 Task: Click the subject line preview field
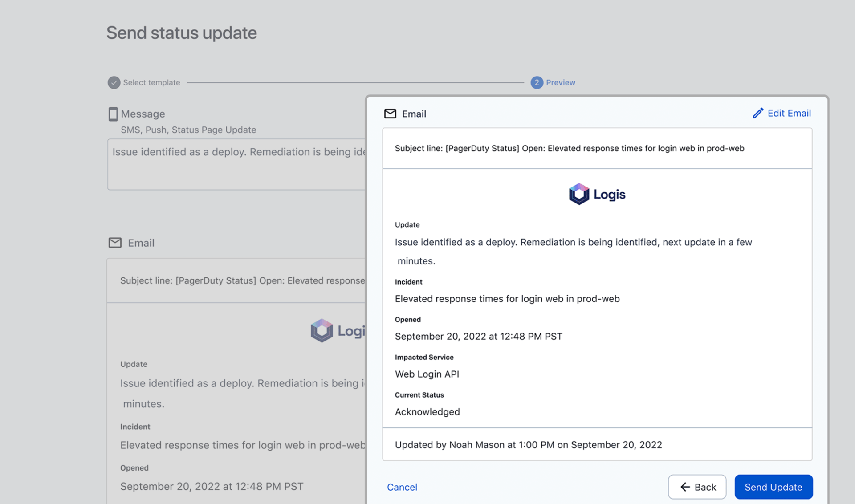597,148
